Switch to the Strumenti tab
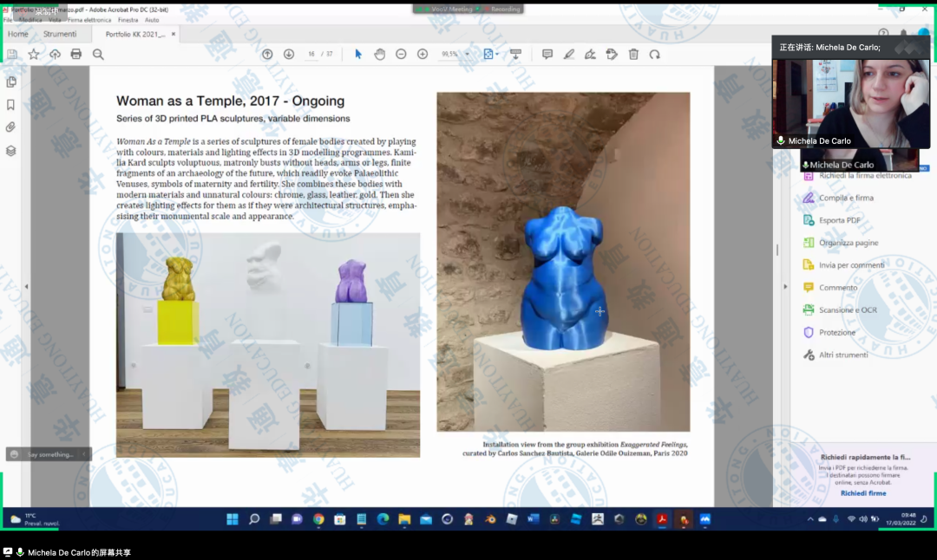 (x=60, y=34)
